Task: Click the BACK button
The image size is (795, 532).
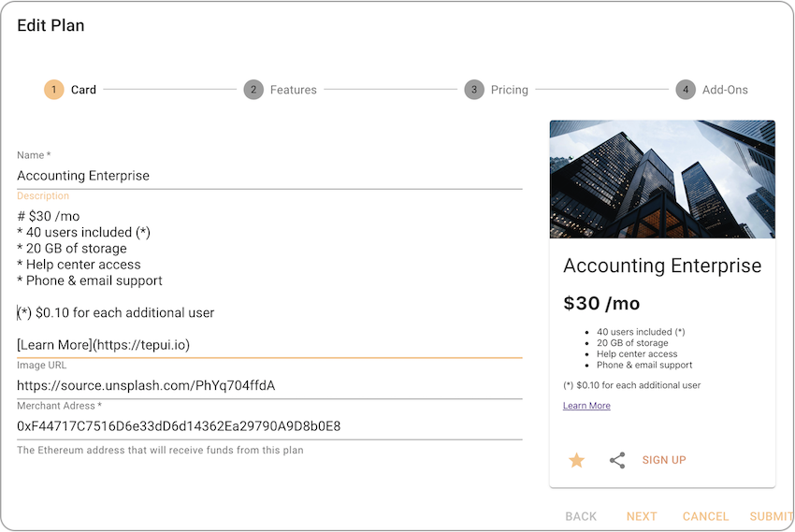Action: point(581,516)
